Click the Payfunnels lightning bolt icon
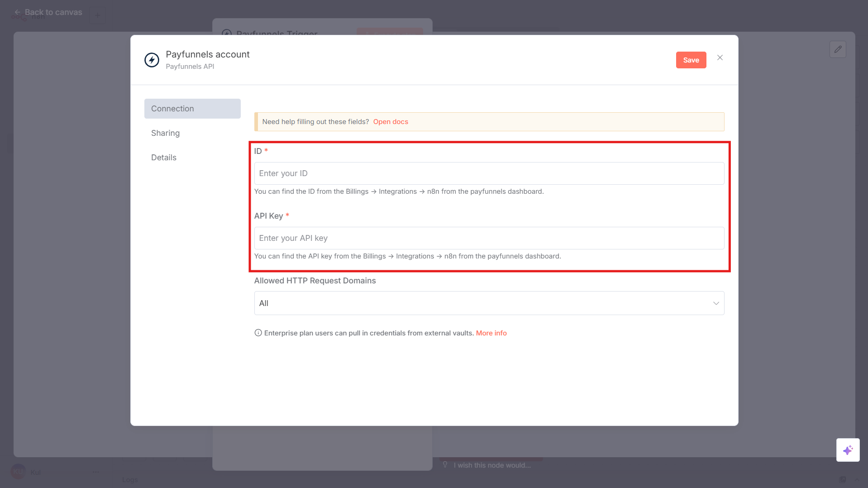Viewport: 868px width, 488px height. [152, 60]
